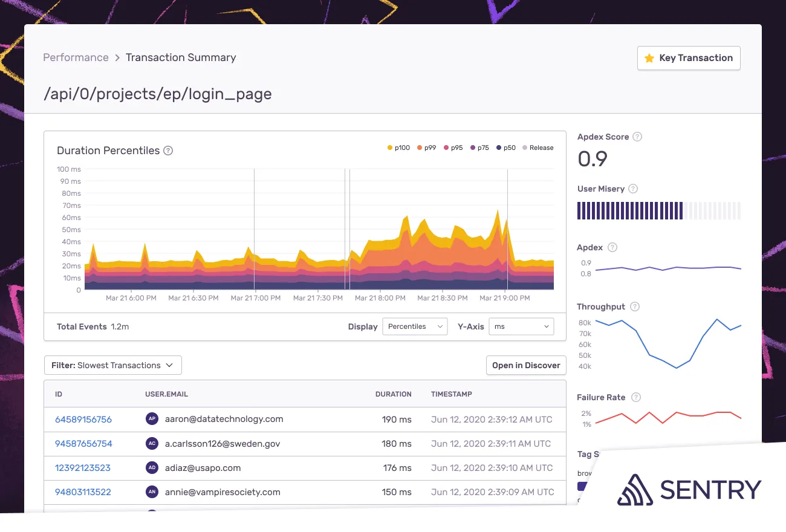
Task: Open the Display Percentiles dropdown
Action: pos(415,326)
